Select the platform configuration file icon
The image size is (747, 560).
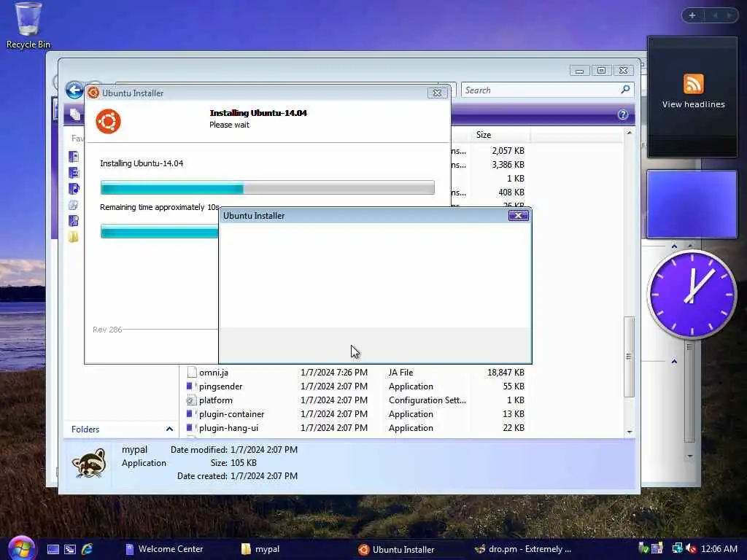pos(191,400)
